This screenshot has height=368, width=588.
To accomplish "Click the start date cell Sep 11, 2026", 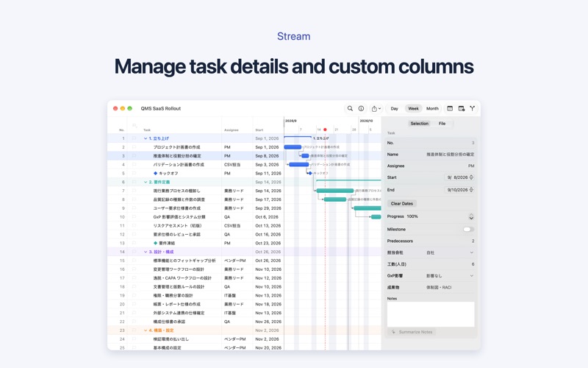I will click(x=268, y=174).
